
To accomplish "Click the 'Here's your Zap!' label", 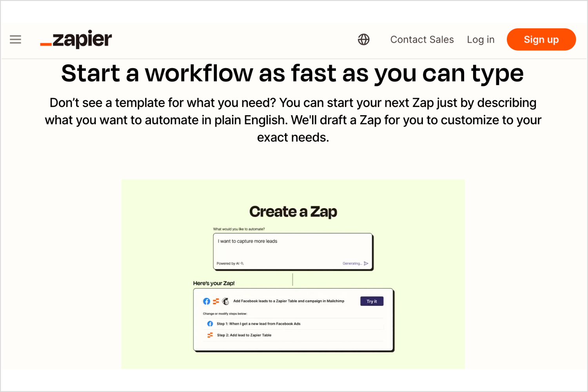I will 214,283.
